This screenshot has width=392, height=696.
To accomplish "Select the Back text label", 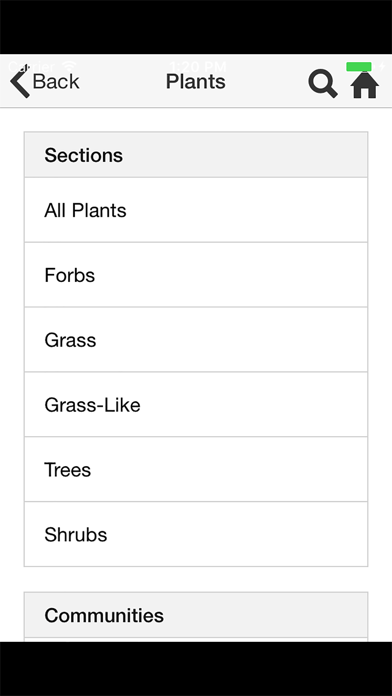I will [56, 82].
